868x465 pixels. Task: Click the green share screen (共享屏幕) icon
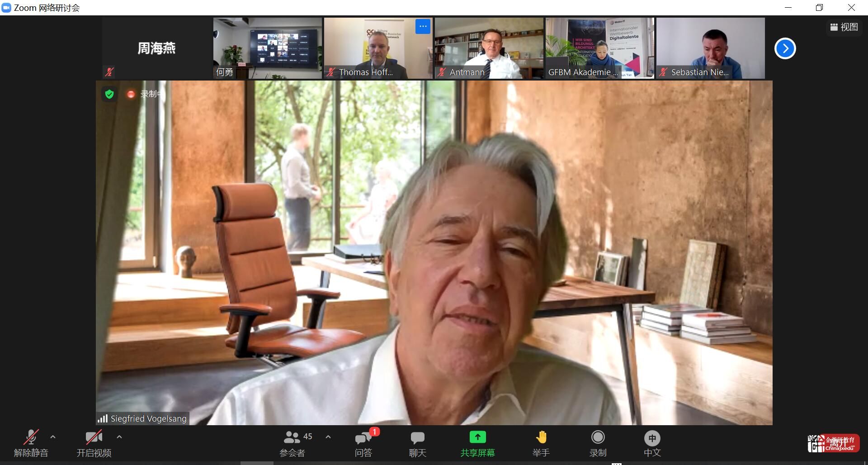[x=477, y=437]
